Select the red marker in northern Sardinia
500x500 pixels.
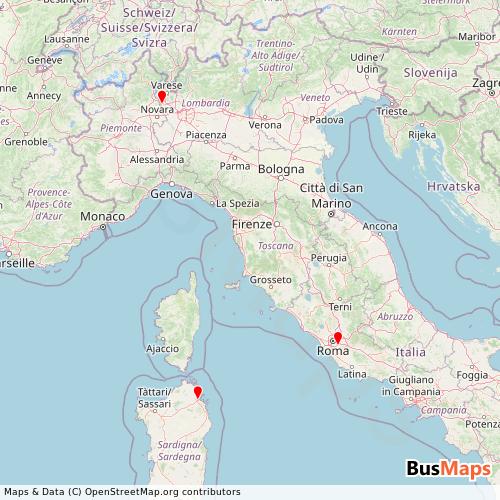point(198,392)
